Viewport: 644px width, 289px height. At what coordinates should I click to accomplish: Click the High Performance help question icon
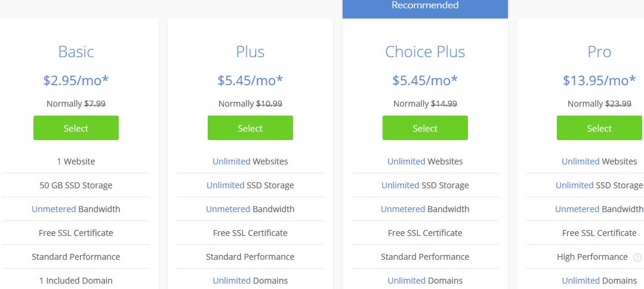tap(637, 257)
